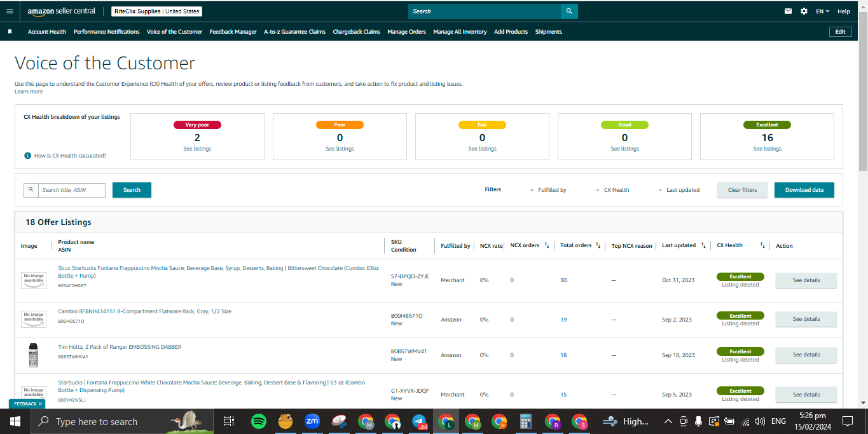
Task: Expand the Fulfilled by filter
Action: coord(548,190)
